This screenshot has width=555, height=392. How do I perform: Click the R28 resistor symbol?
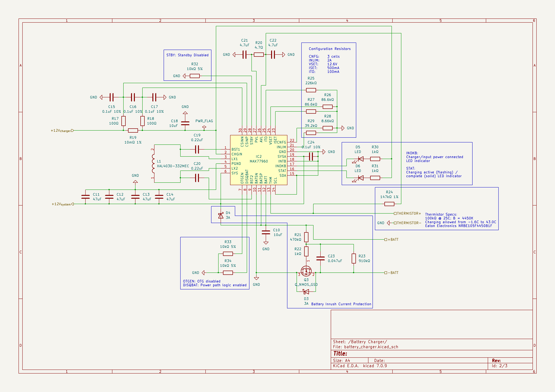point(328,128)
